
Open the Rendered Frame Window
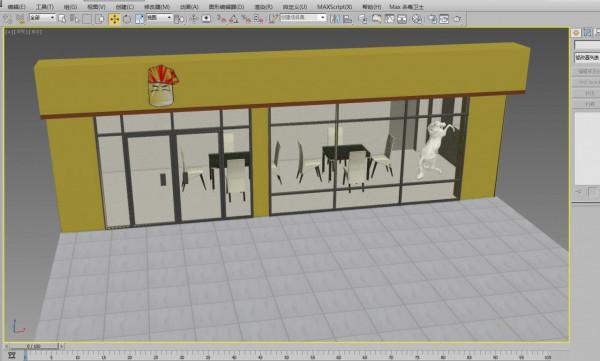coord(444,19)
